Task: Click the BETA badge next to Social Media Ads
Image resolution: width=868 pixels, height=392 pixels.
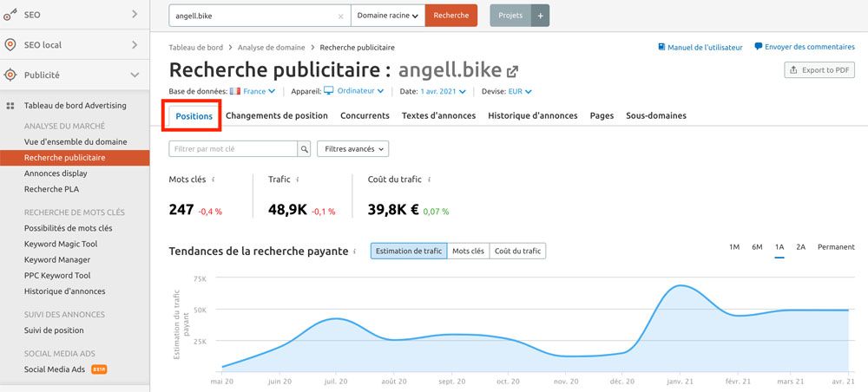Action: click(x=99, y=369)
